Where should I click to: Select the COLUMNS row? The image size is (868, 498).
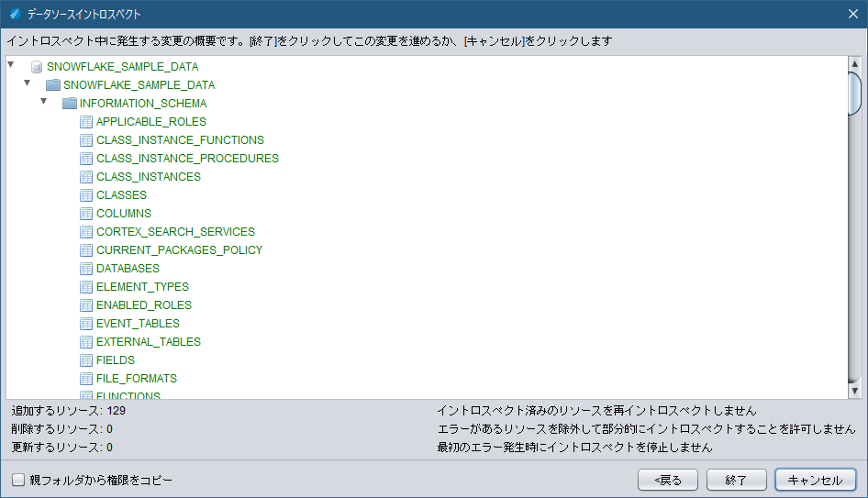point(124,213)
